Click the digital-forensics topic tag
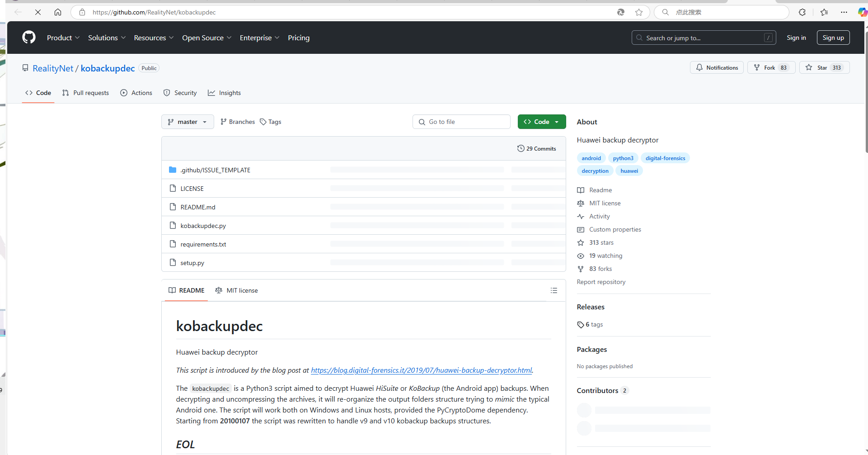 (x=665, y=158)
